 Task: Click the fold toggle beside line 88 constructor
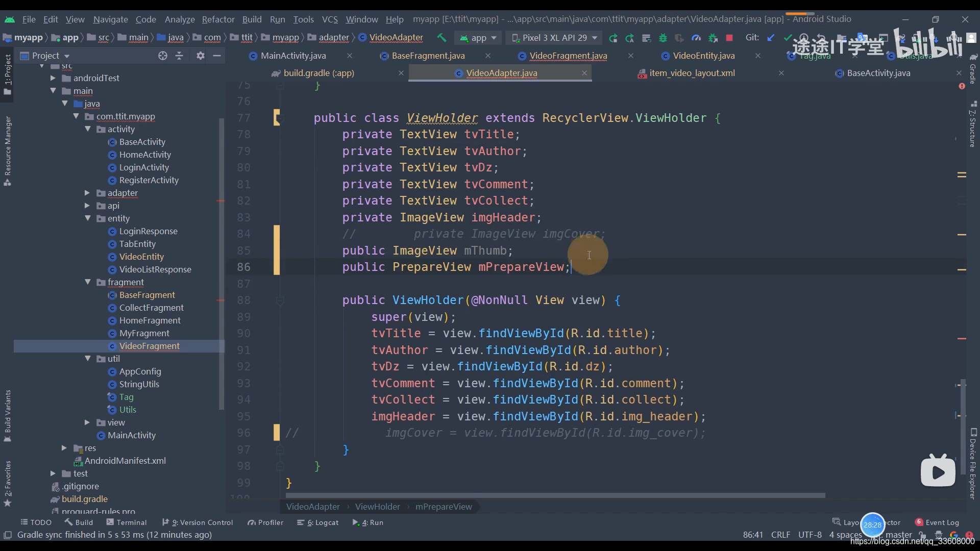tap(280, 301)
